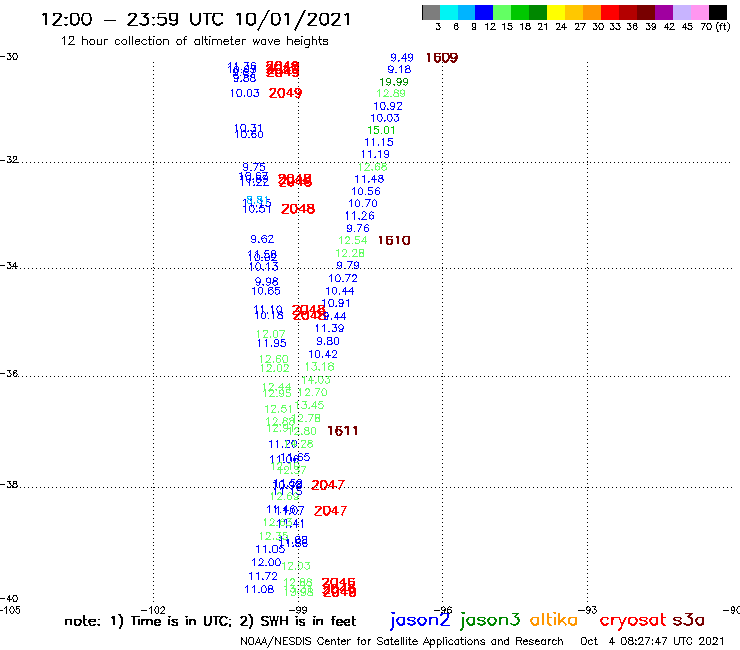Screen dimensions: 740x650
Task: Click the black swatch at the end of the legend
Action: tap(718, 12)
